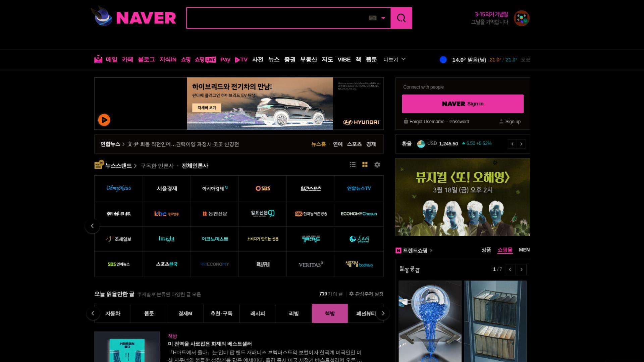Select the 책방 topic tab
This screenshot has height=362, width=644.
coord(330,313)
